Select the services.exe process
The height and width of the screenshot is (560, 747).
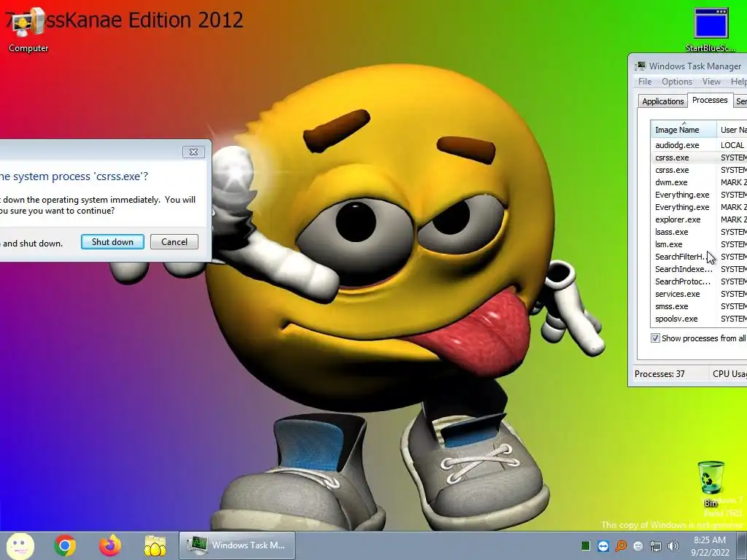point(699,293)
